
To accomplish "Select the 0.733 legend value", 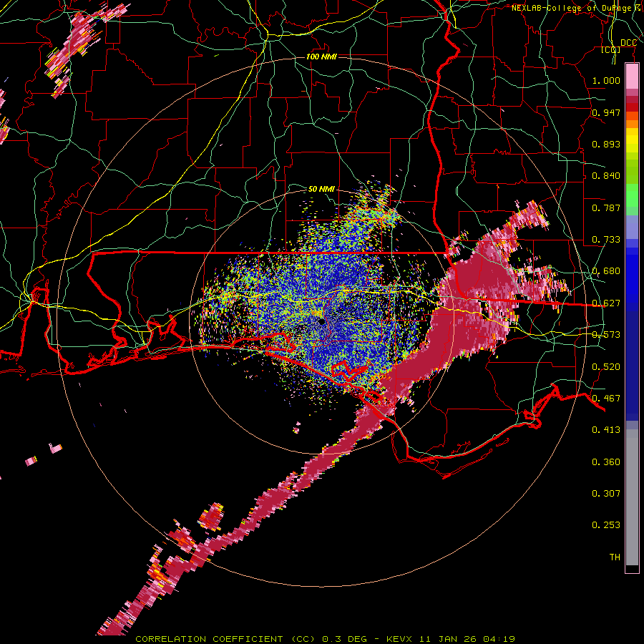I will pyautogui.click(x=606, y=240).
